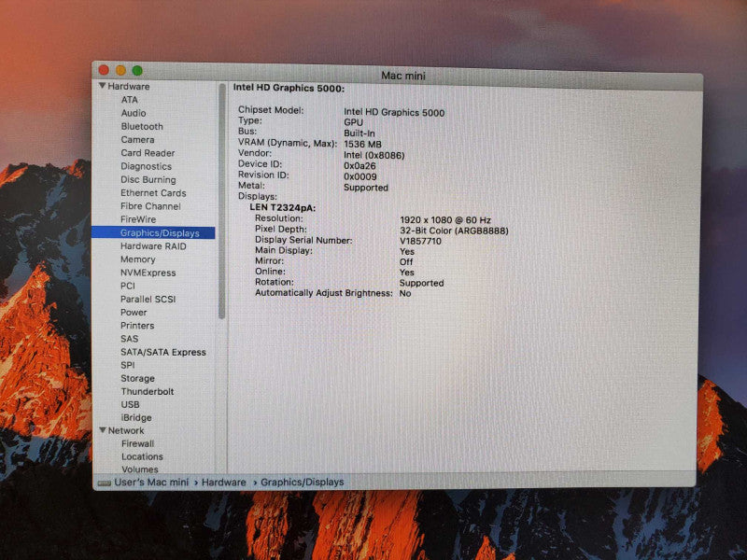Select Locations under Network
The height and width of the screenshot is (560, 747).
click(x=142, y=456)
